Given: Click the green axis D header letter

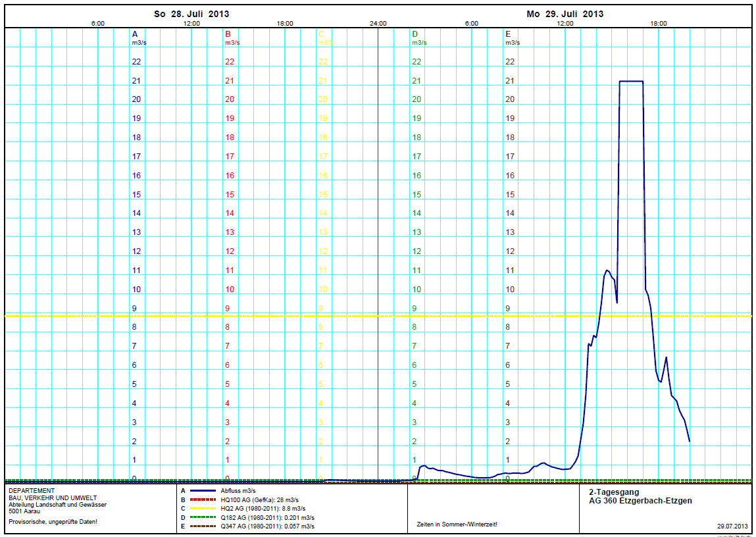Looking at the screenshot, I should tap(415, 34).
